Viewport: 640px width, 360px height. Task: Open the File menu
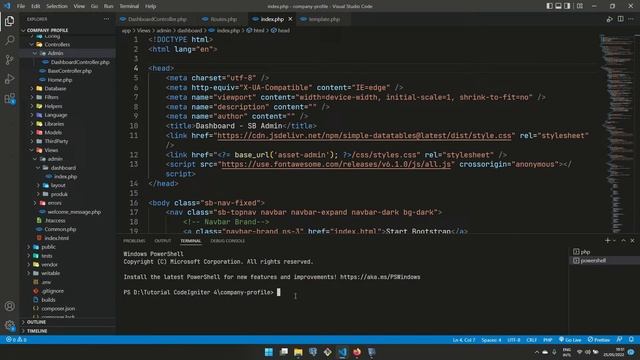tap(21, 6)
